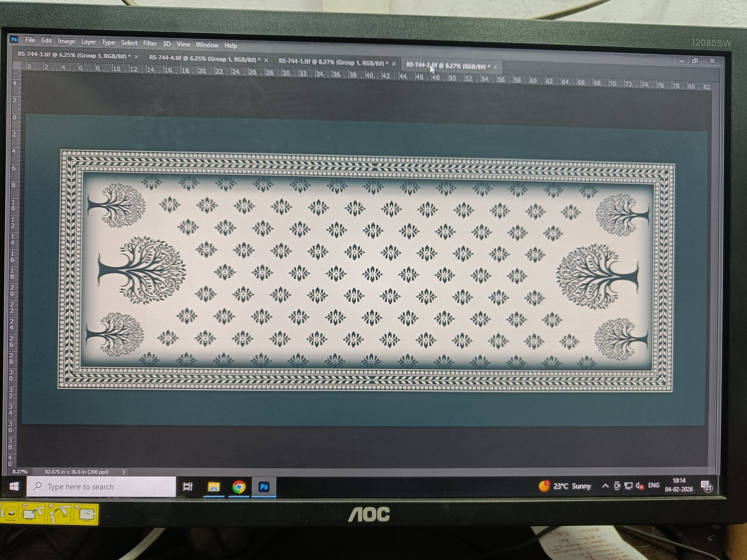Click the 8.27% zoom level field
747x560 pixels.
click(20, 472)
